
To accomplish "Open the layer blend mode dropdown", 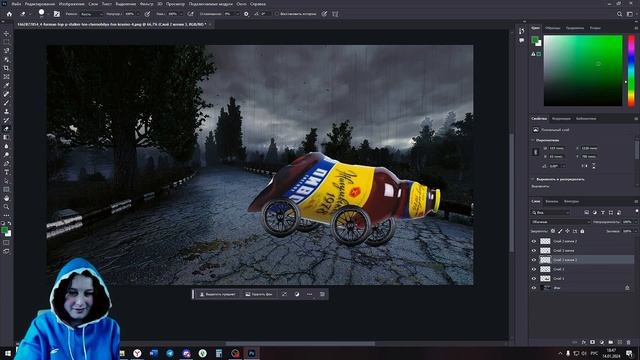I will point(560,222).
